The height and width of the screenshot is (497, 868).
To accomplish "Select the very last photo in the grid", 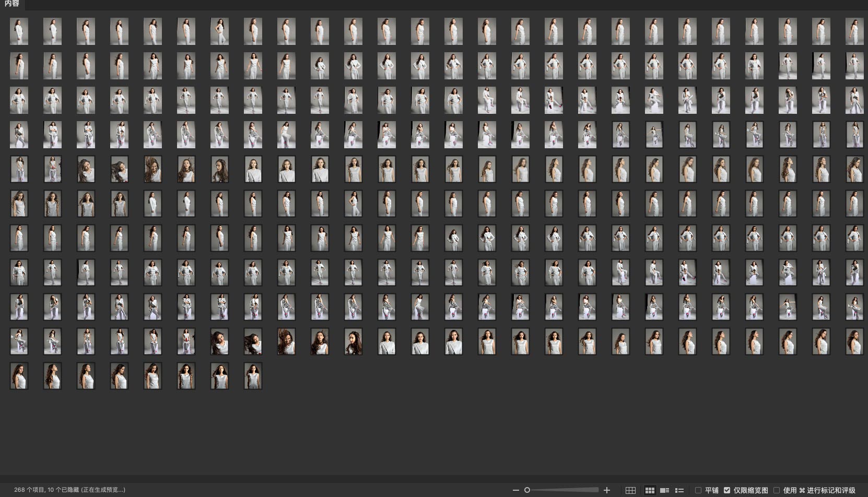I will pyautogui.click(x=253, y=376).
